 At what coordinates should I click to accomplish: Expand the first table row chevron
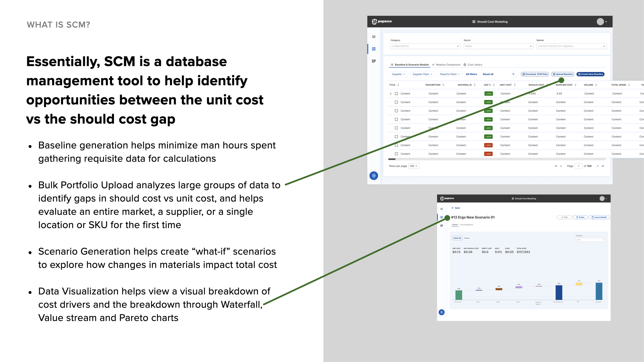(391, 94)
